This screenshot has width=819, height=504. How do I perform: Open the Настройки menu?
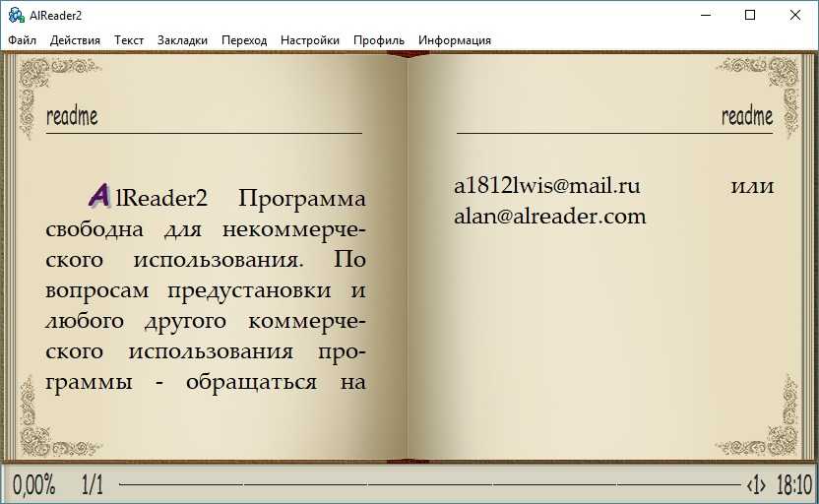coord(310,40)
